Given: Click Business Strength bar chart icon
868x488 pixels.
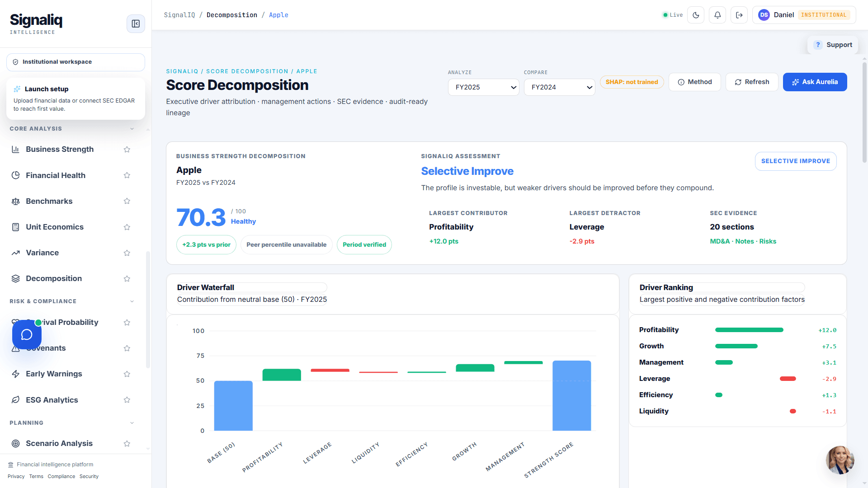Looking at the screenshot, I should pyautogui.click(x=15, y=150).
